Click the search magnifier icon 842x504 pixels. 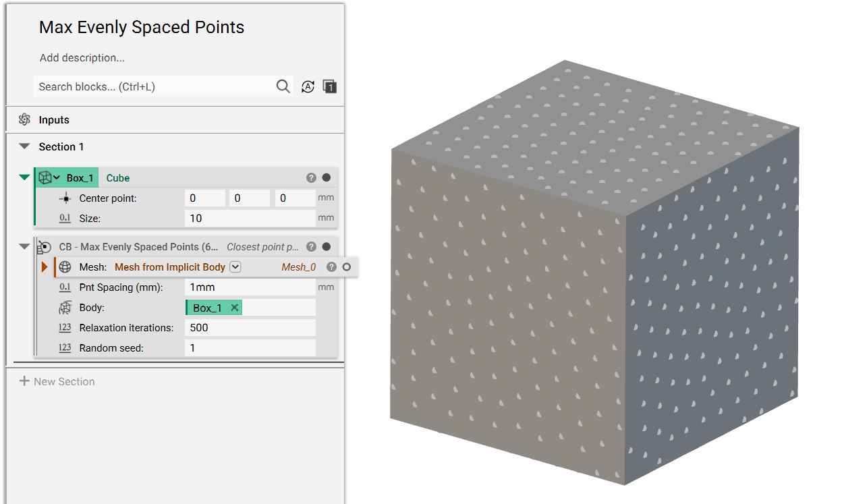pyautogui.click(x=283, y=86)
